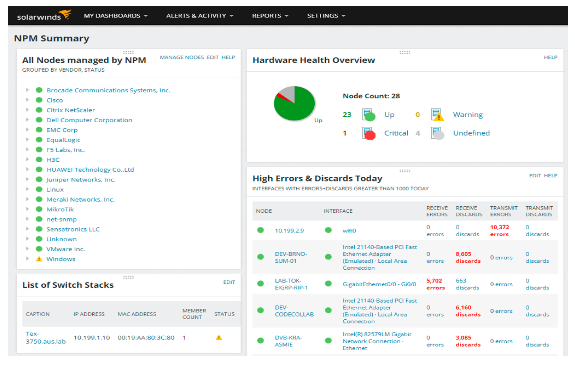Click the 8,605 discards value

pyautogui.click(x=468, y=257)
